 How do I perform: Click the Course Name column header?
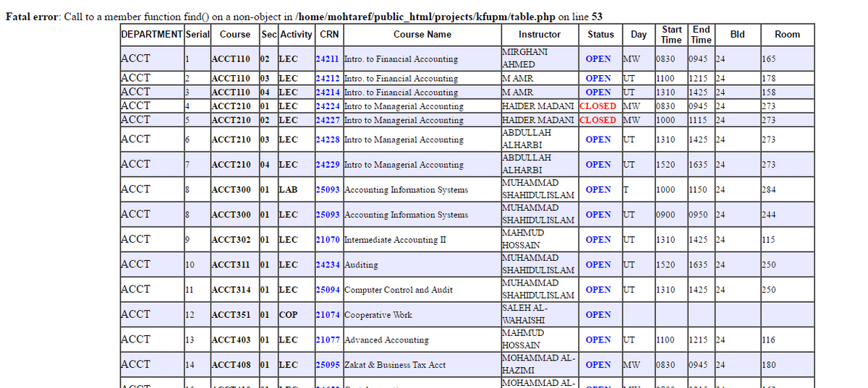click(422, 35)
